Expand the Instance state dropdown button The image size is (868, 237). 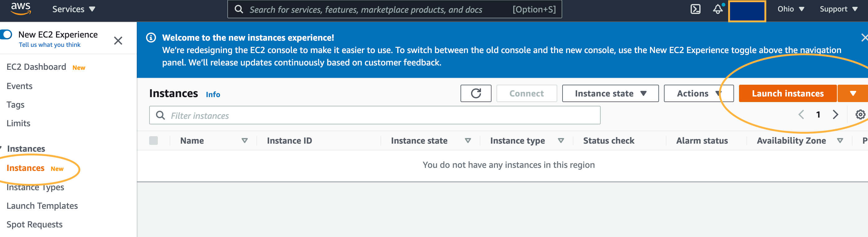(610, 93)
